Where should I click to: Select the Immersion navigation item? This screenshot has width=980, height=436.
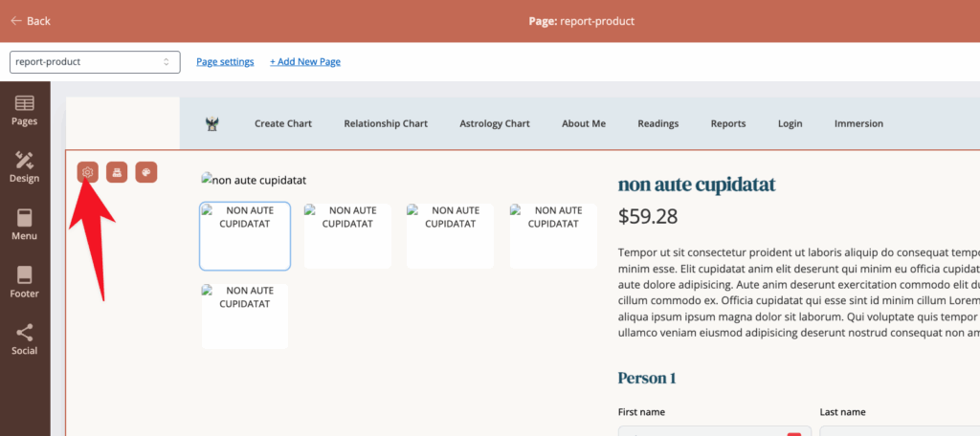pyautogui.click(x=858, y=123)
